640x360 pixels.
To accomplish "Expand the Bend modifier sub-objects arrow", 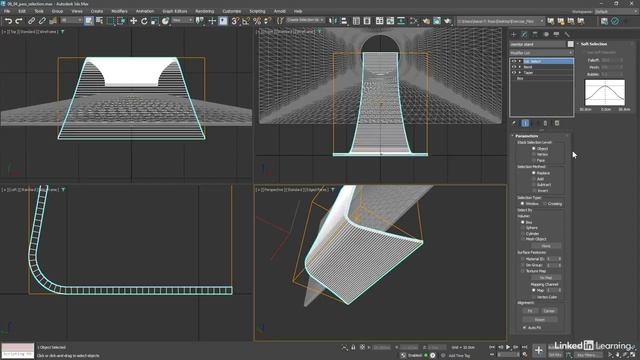I will pos(520,67).
